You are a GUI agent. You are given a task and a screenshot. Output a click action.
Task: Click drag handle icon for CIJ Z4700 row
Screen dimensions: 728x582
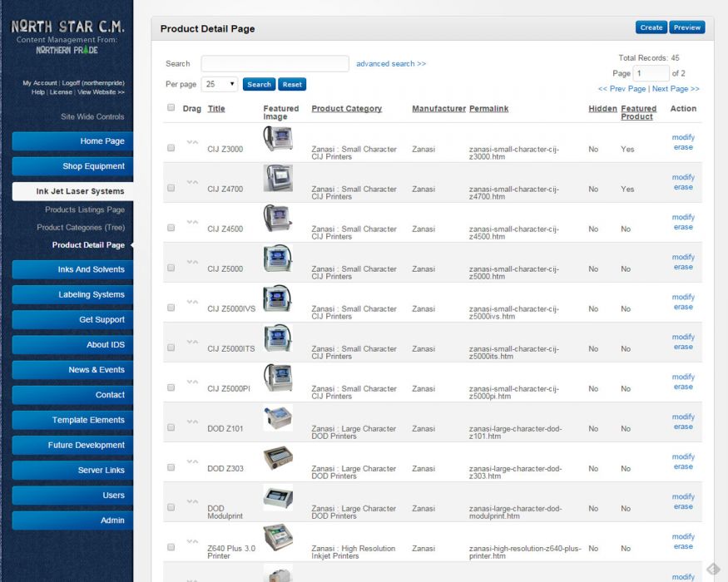tap(192, 182)
